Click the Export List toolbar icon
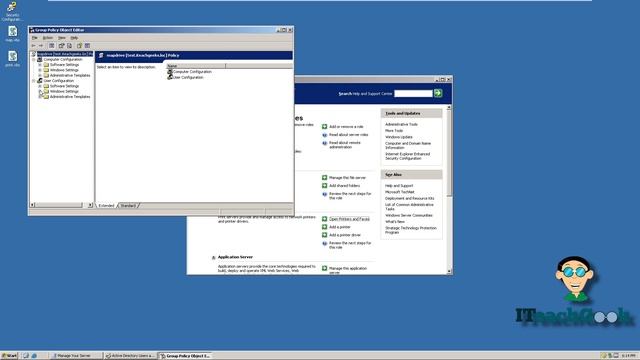The width and height of the screenshot is (640, 360). [x=69, y=46]
